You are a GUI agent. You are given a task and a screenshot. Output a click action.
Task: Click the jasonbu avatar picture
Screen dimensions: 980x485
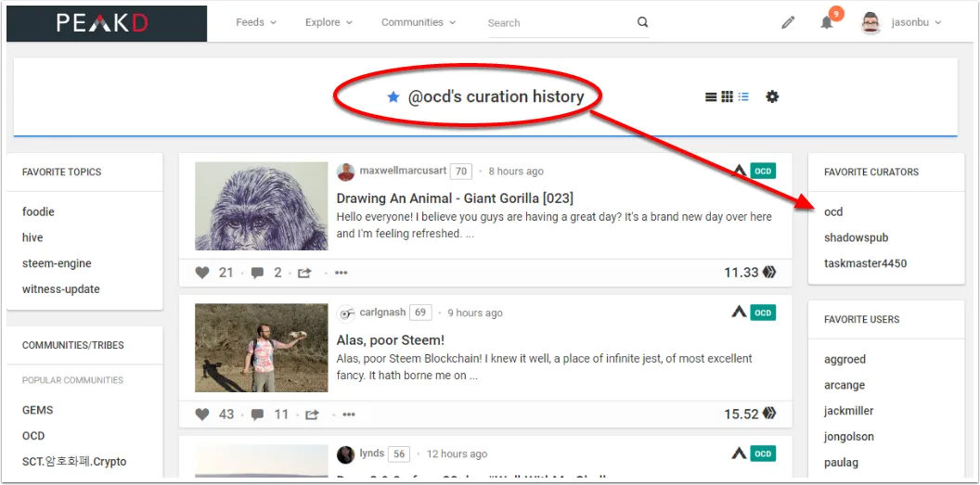[x=870, y=23]
